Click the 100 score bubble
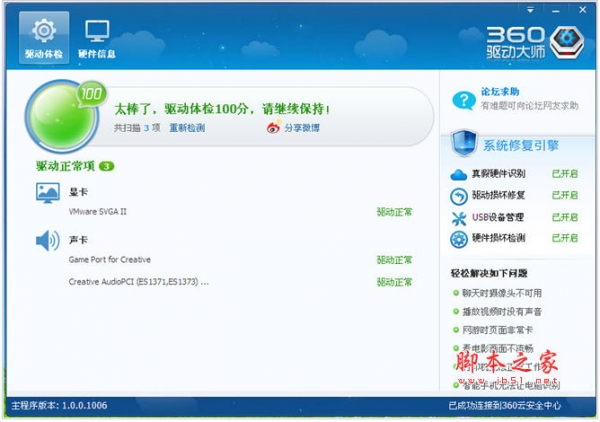The width and height of the screenshot is (600, 422). click(92, 93)
